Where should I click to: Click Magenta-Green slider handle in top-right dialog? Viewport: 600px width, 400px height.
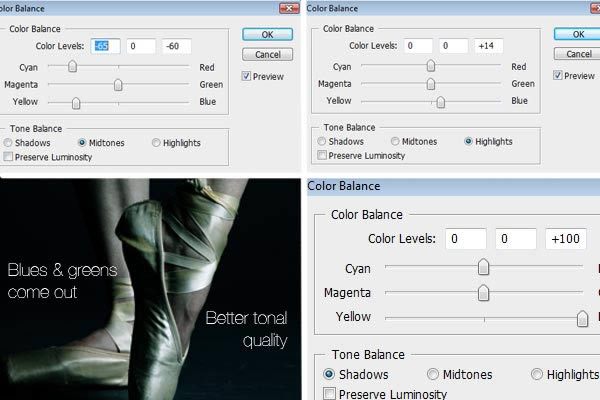[431, 83]
